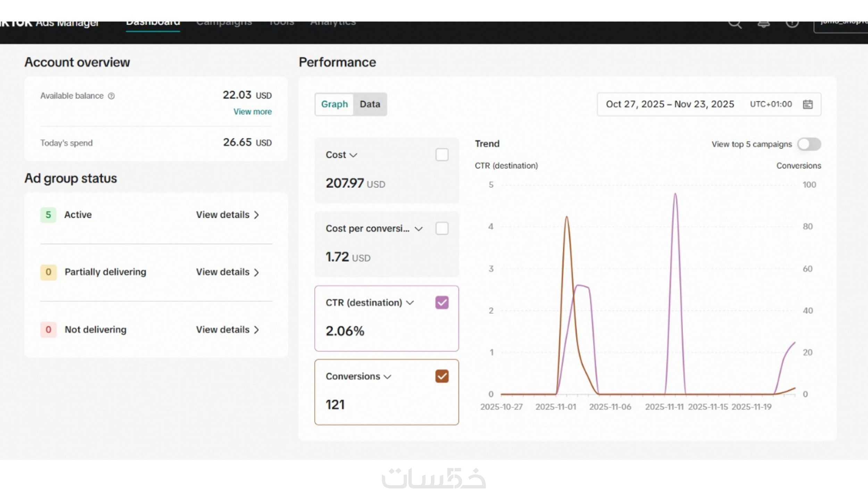Click the red Not delivering count badge

coord(48,330)
